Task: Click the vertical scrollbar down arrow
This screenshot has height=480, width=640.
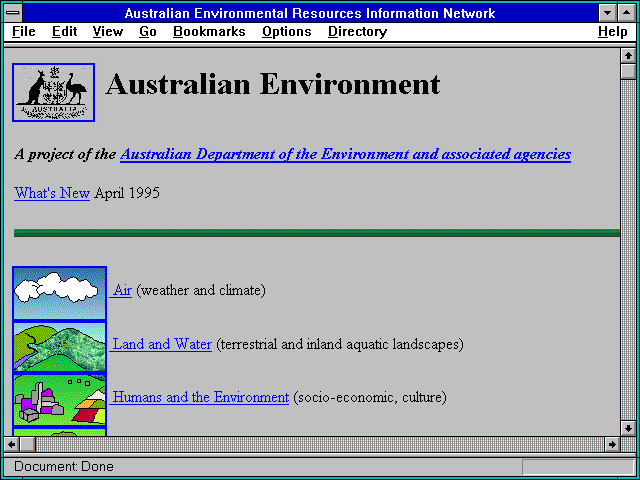Action: coord(628,428)
